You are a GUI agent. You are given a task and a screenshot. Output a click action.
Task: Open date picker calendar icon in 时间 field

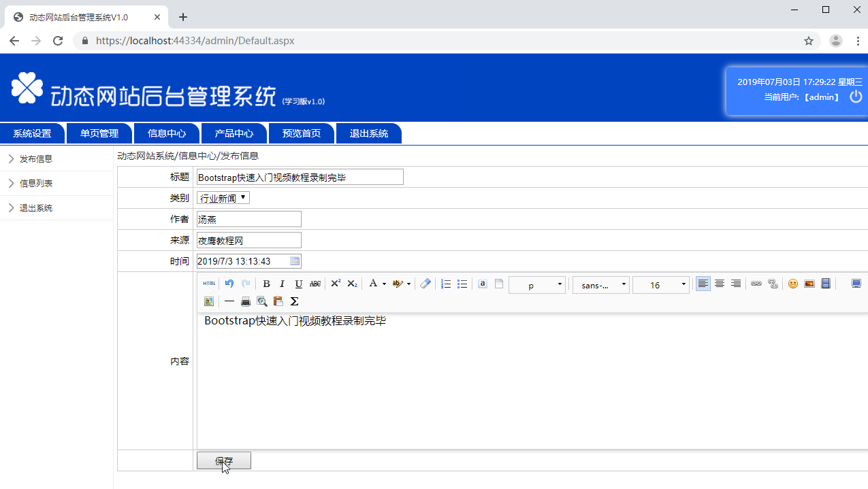[295, 261]
